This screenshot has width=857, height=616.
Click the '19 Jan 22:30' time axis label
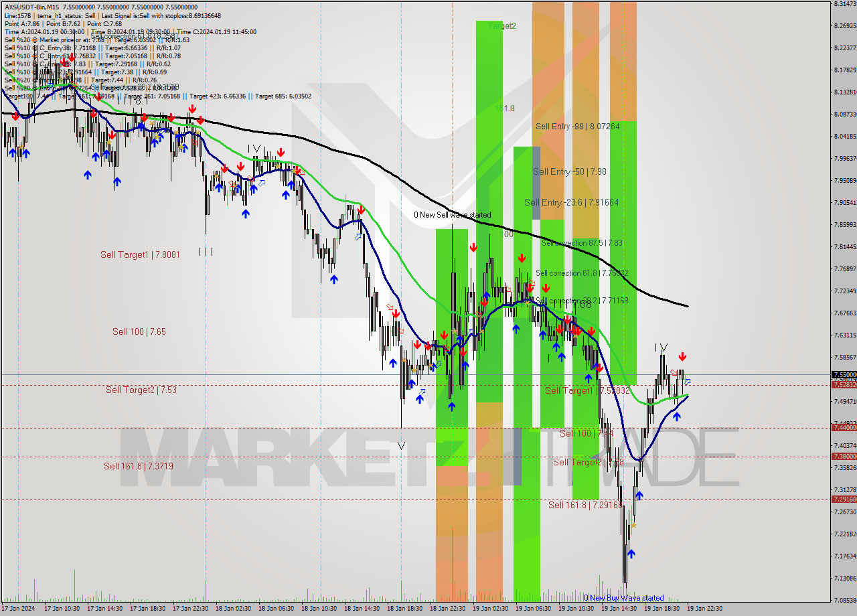pos(704,609)
